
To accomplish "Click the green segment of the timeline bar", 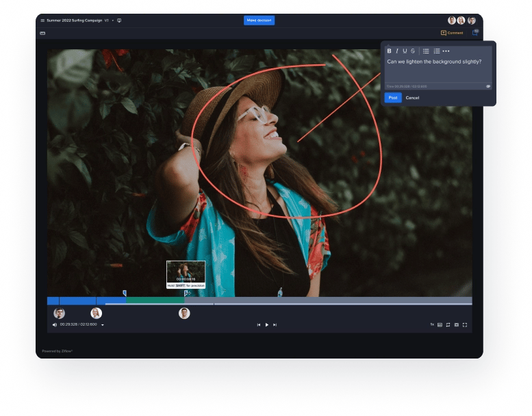I will click(x=155, y=300).
